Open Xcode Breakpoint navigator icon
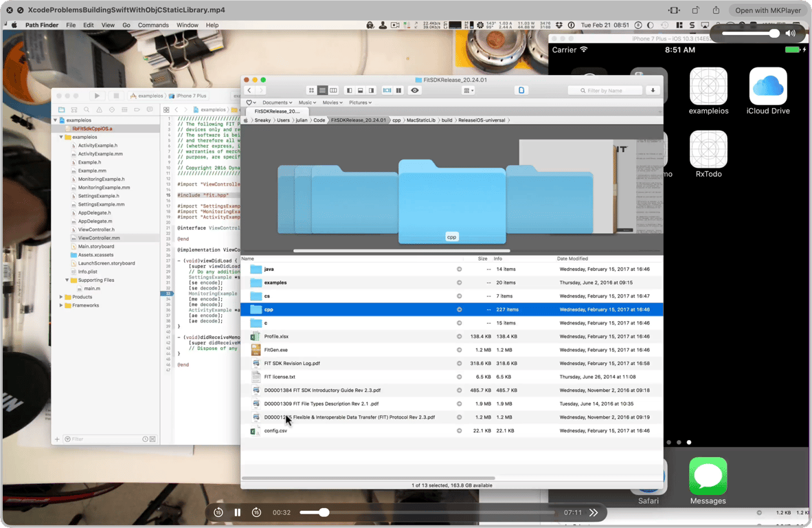 pos(137,110)
